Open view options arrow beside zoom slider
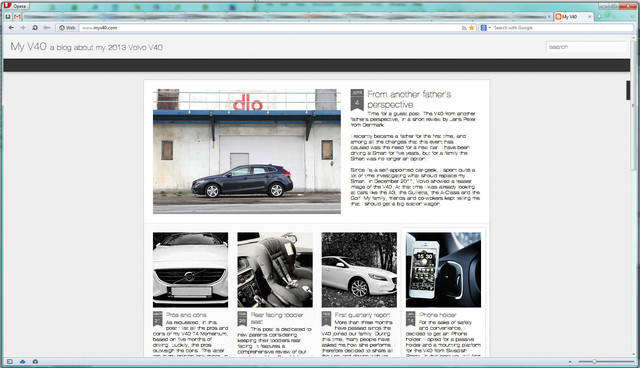 (x=570, y=361)
